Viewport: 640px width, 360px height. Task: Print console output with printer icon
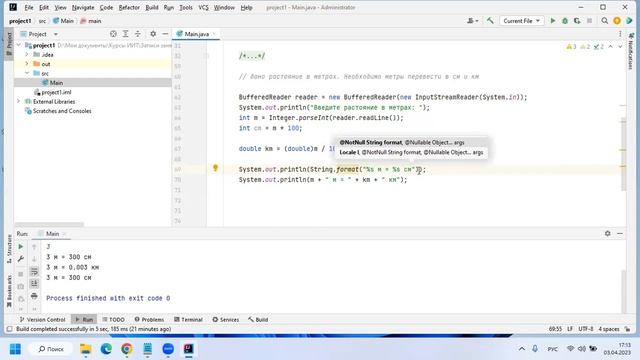pyautogui.click(x=34, y=296)
